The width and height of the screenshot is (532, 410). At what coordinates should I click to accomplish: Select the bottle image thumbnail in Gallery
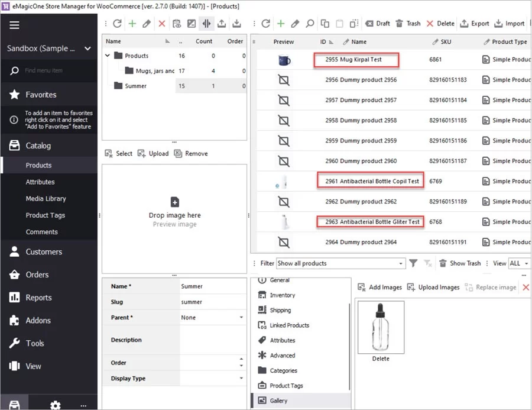[381, 326]
